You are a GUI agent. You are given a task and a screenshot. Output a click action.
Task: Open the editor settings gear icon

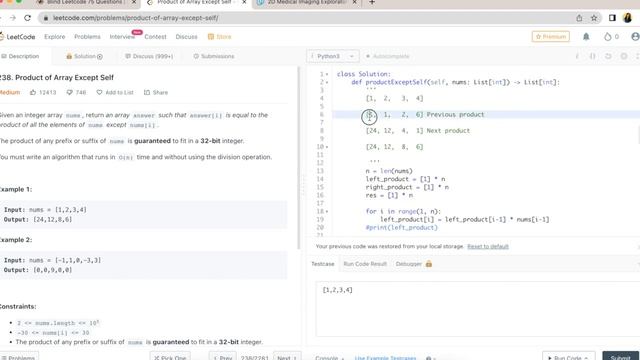tap(624, 56)
